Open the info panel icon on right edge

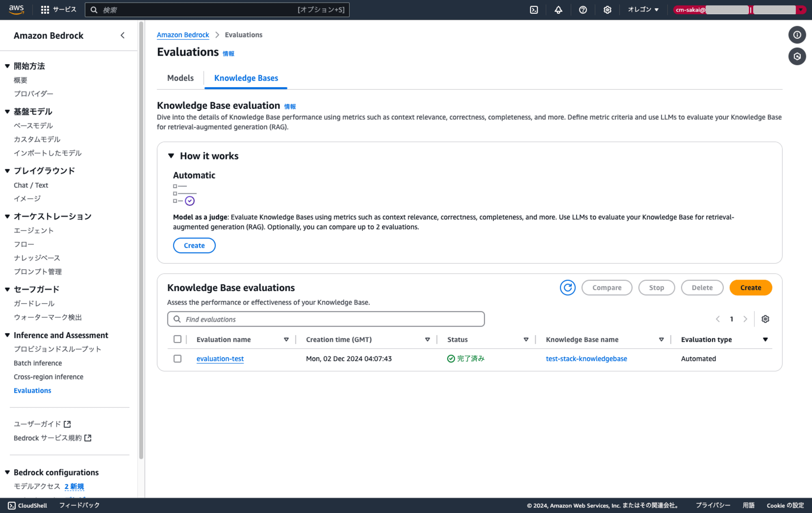click(797, 35)
